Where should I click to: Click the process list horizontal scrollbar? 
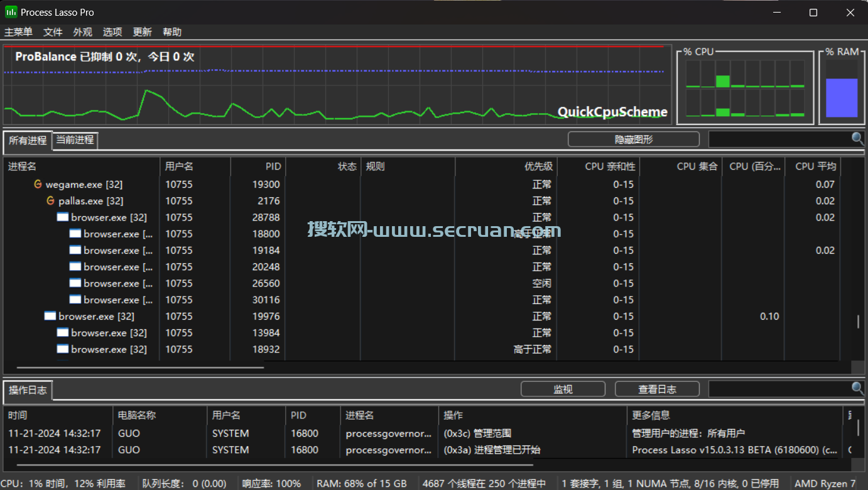click(141, 367)
